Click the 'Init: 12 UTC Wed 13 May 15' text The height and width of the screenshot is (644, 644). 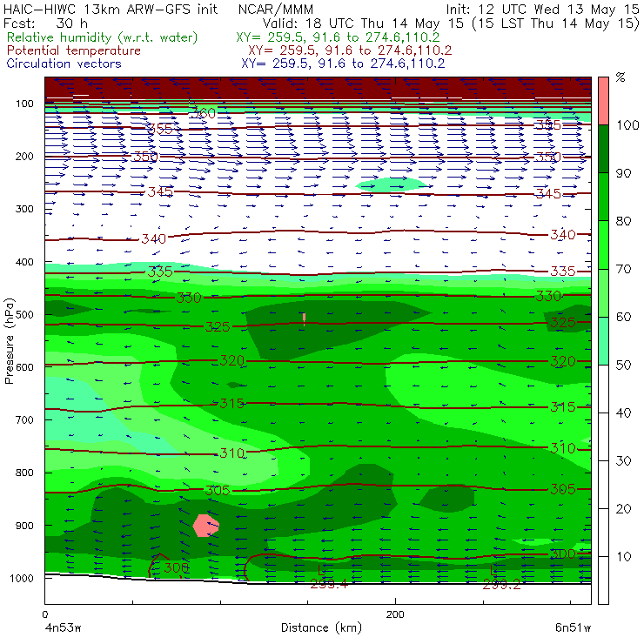(542, 10)
